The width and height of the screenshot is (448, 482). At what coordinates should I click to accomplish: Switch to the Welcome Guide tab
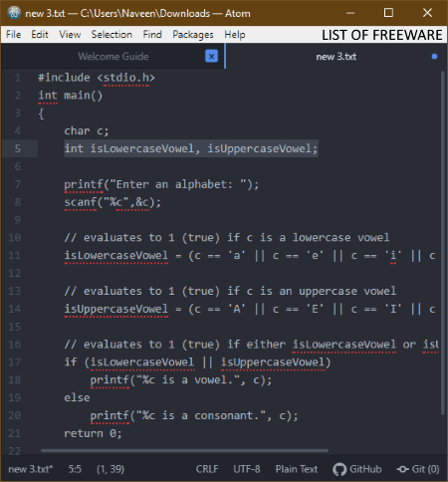[113, 57]
